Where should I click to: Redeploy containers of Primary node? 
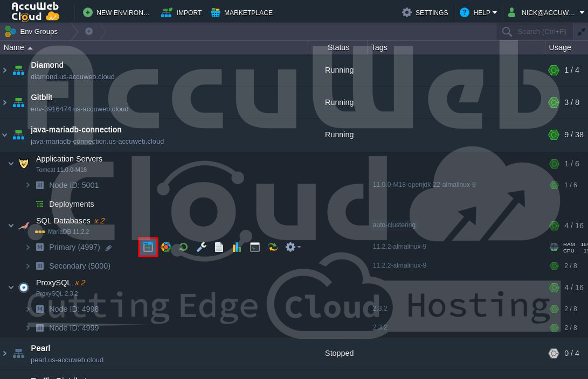(273, 247)
